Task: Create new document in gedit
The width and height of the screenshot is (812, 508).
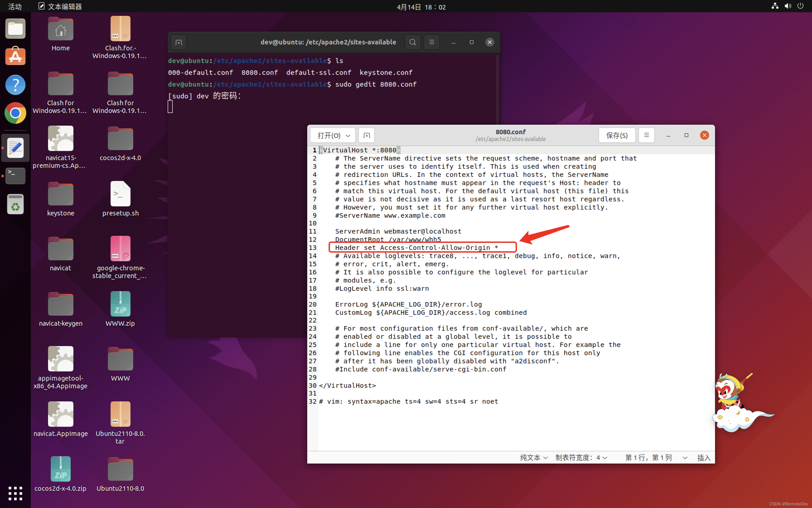Action: point(367,135)
